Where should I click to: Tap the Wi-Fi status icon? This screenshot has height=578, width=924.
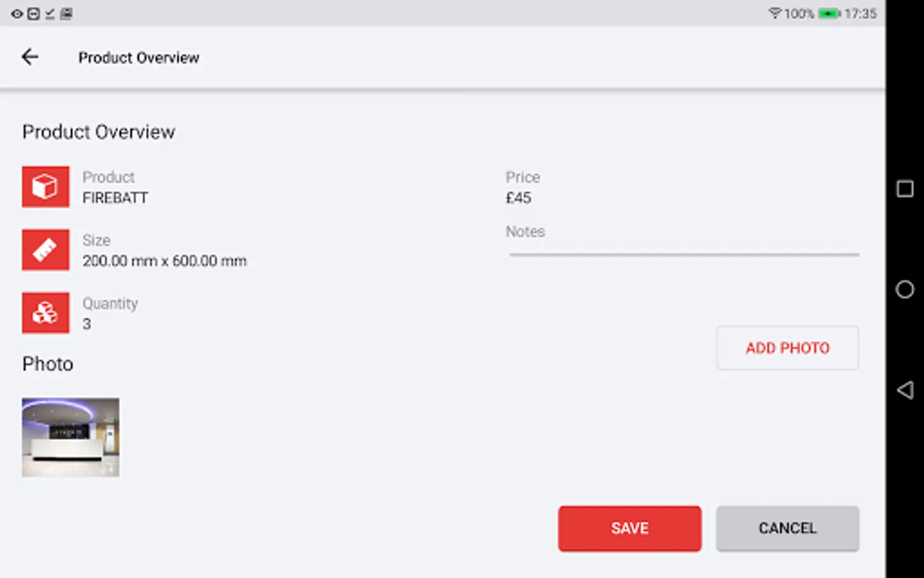774,13
